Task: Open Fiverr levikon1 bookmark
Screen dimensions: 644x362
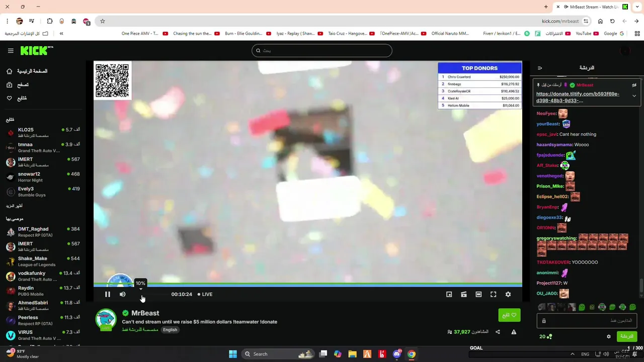Action: (x=506, y=34)
